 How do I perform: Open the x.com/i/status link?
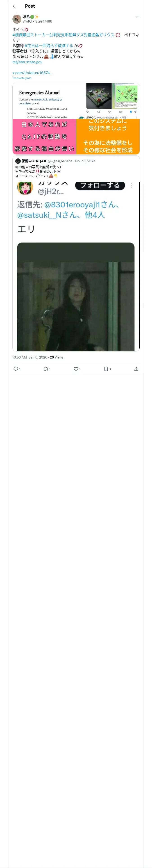point(32,73)
